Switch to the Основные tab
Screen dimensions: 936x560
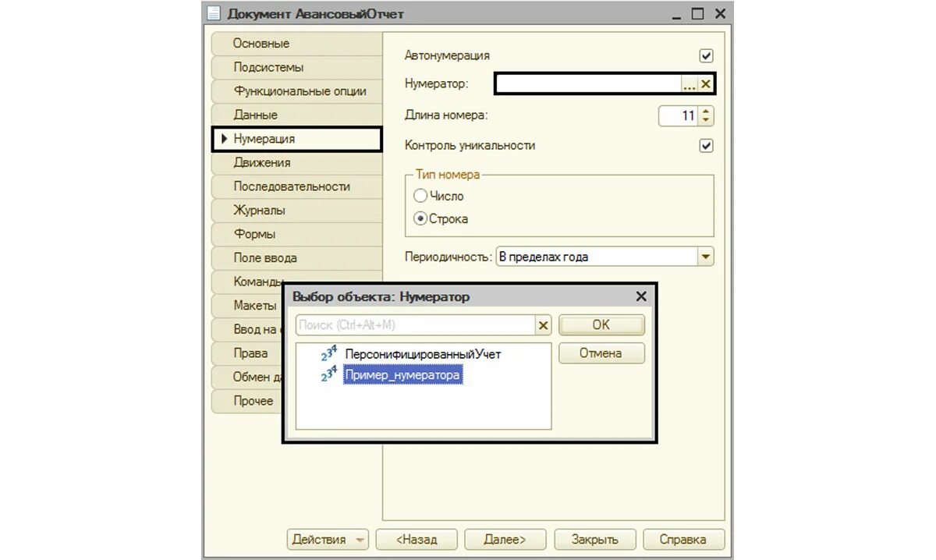pyautogui.click(x=296, y=44)
